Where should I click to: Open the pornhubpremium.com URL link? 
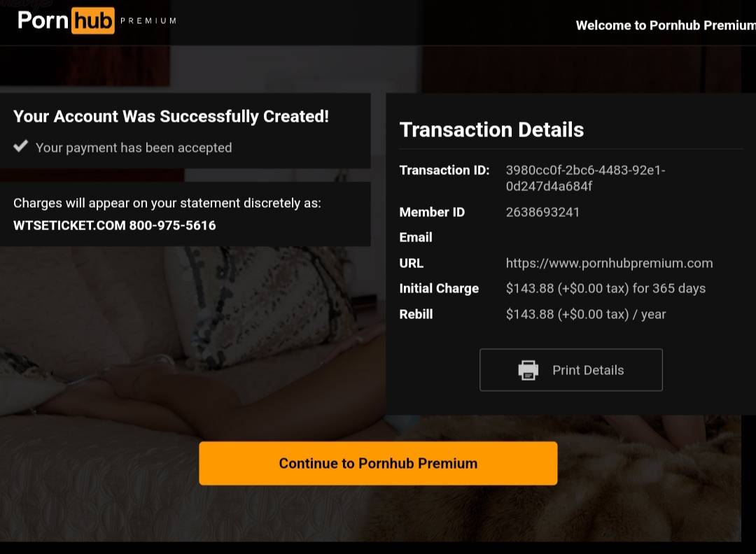(609, 263)
